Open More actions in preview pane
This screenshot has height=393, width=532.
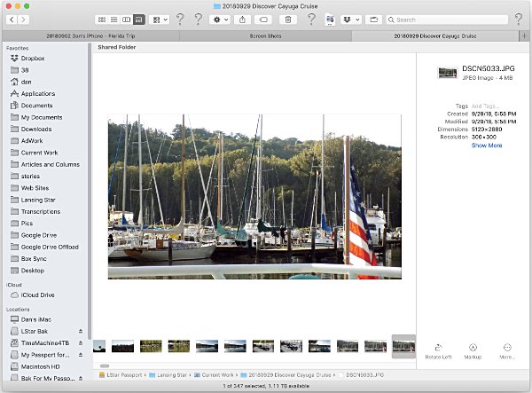click(507, 349)
